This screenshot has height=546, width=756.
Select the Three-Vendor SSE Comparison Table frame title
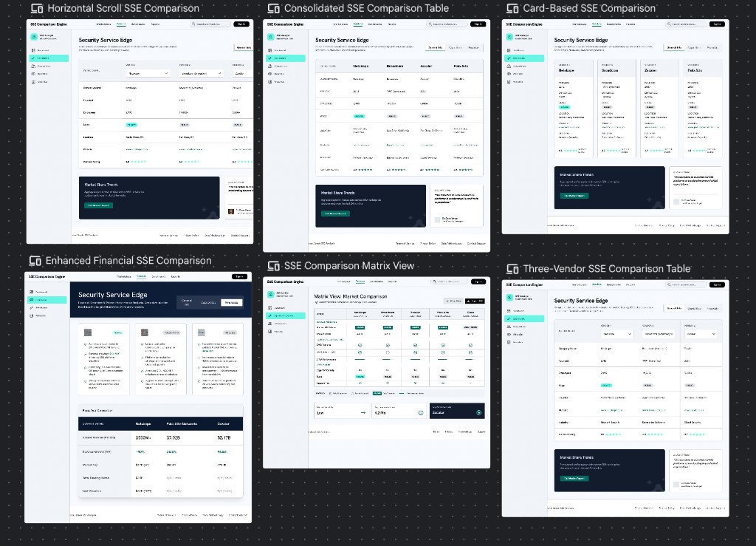[x=607, y=269]
